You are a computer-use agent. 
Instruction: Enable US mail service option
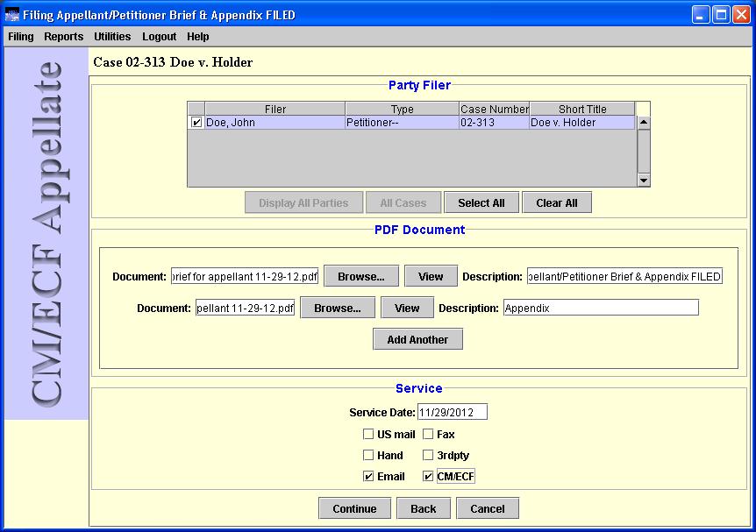[x=368, y=434]
